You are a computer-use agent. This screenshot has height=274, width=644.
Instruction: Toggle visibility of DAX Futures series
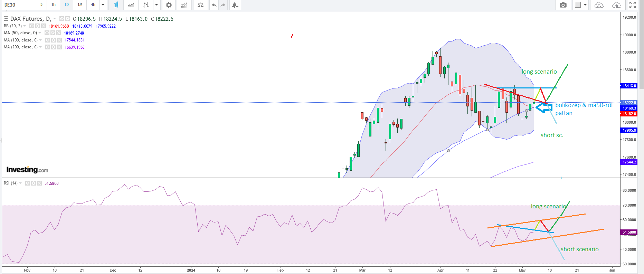(62, 19)
